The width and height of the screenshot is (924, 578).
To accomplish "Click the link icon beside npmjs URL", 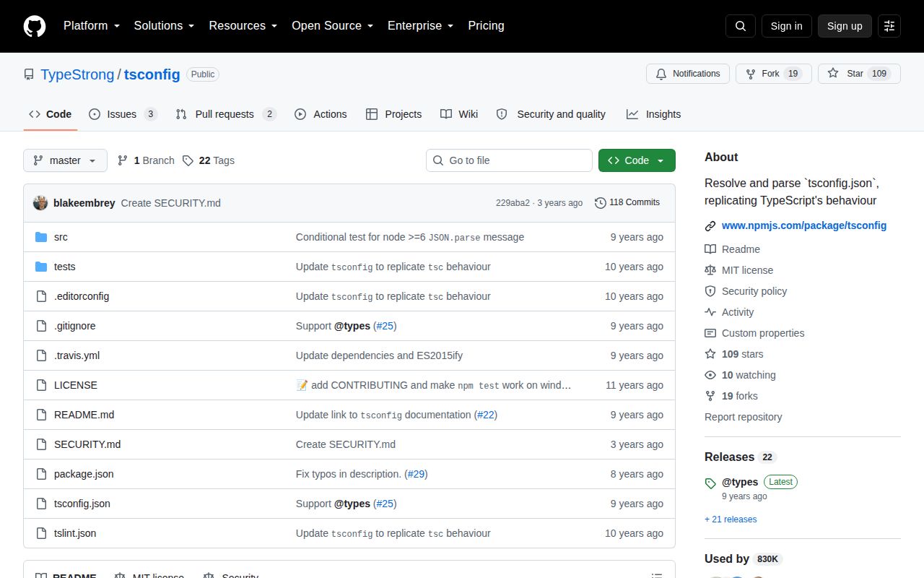I will pos(710,225).
